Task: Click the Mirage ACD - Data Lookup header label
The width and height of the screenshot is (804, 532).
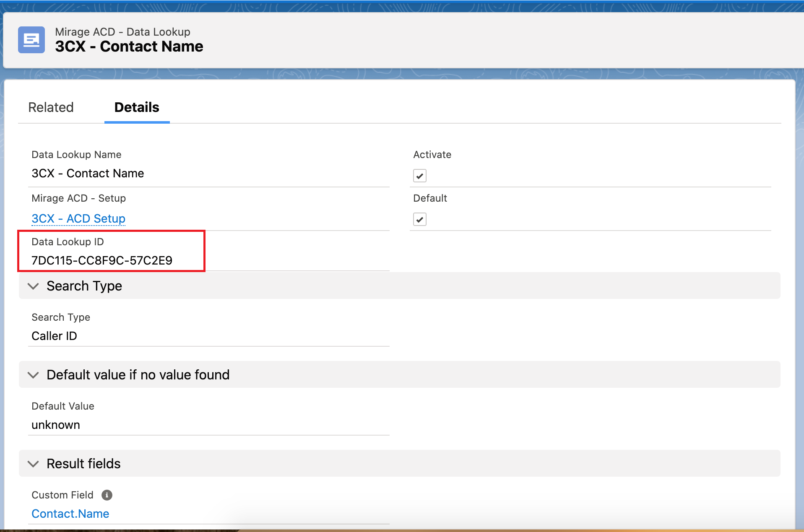Action: [x=122, y=32]
